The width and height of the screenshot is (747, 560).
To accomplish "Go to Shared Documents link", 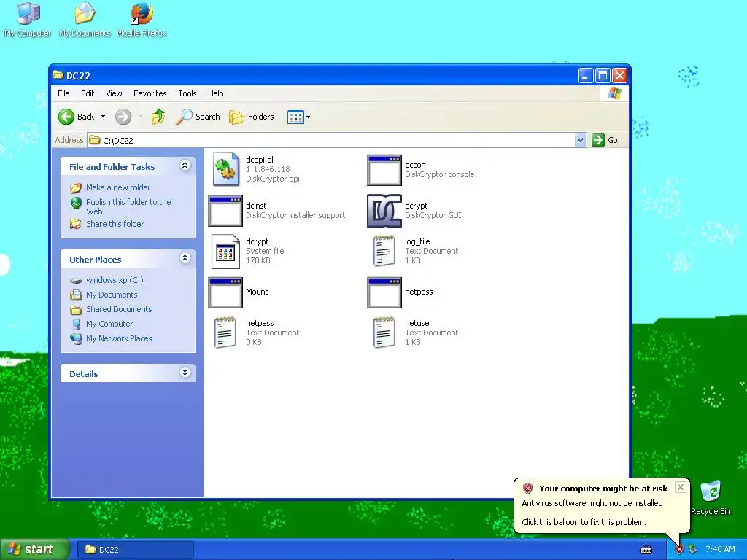I will 119,309.
